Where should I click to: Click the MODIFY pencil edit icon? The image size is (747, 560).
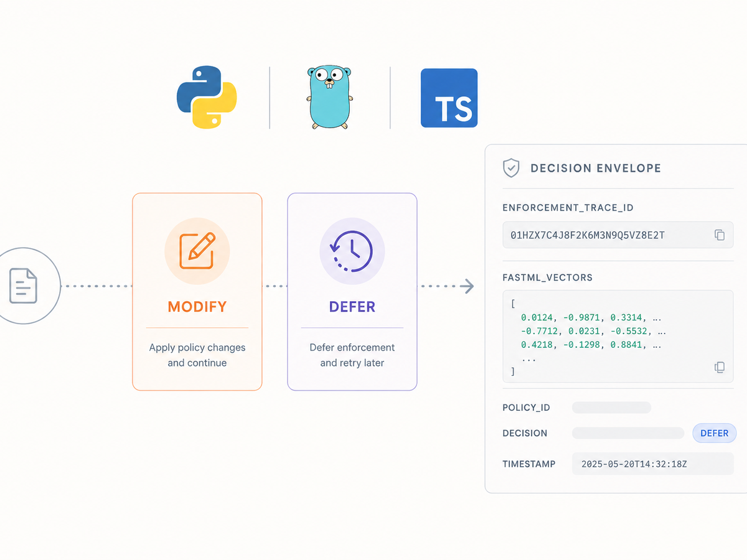(197, 251)
